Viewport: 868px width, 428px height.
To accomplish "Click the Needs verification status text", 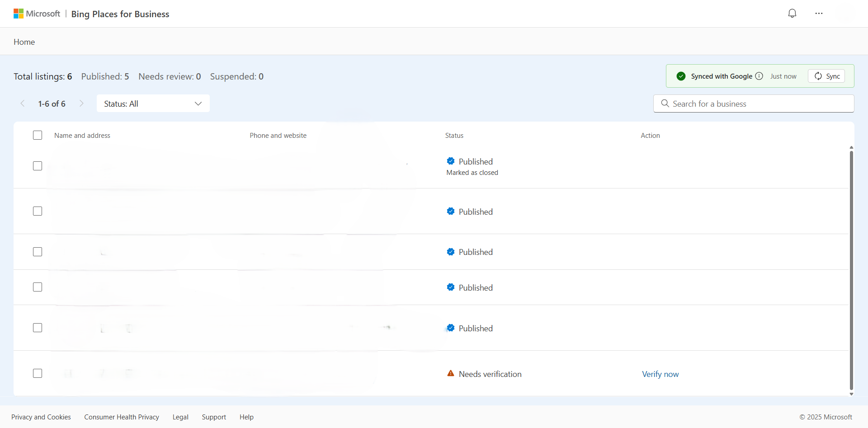I will [490, 374].
